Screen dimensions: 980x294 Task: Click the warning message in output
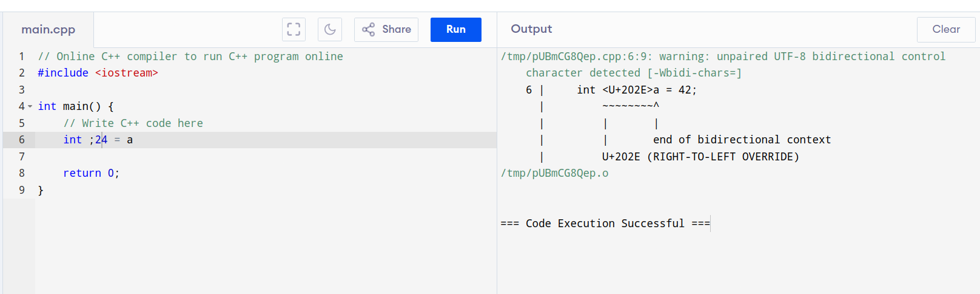point(722,57)
